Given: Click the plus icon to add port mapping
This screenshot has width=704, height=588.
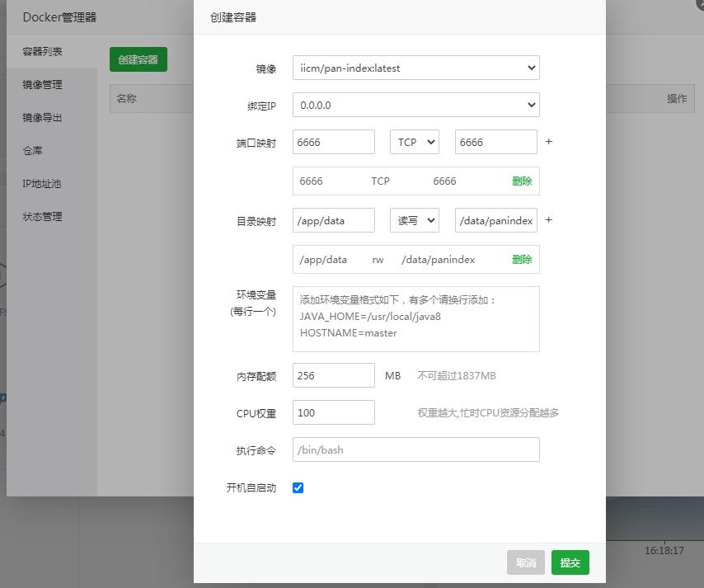Looking at the screenshot, I should coord(549,142).
